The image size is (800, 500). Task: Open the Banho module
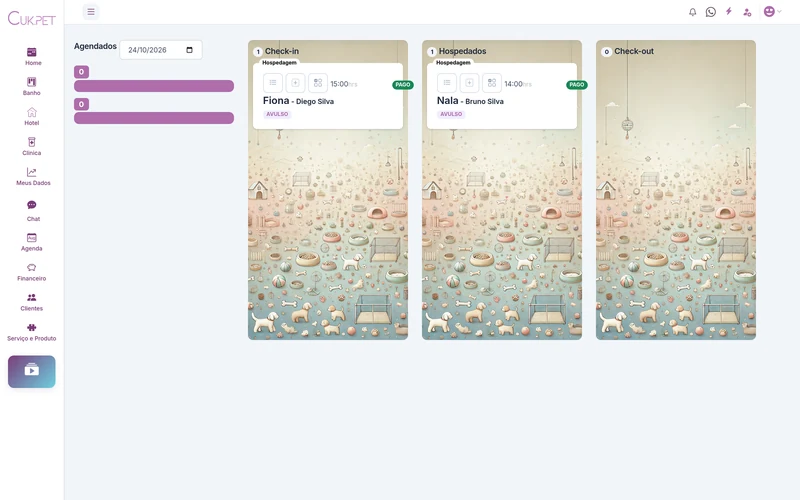tap(32, 86)
